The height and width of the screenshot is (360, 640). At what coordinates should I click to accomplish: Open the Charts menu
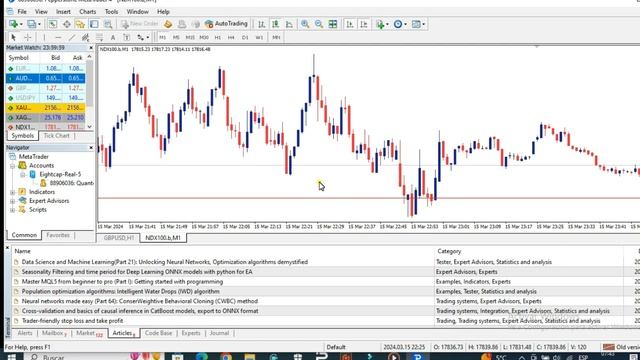[x=87, y=12]
